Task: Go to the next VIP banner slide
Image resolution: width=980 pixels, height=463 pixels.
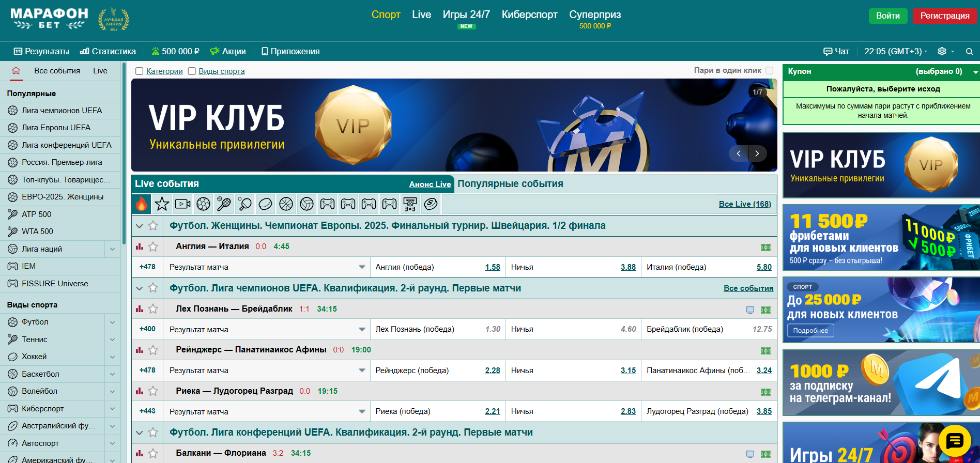Action: pos(757,153)
